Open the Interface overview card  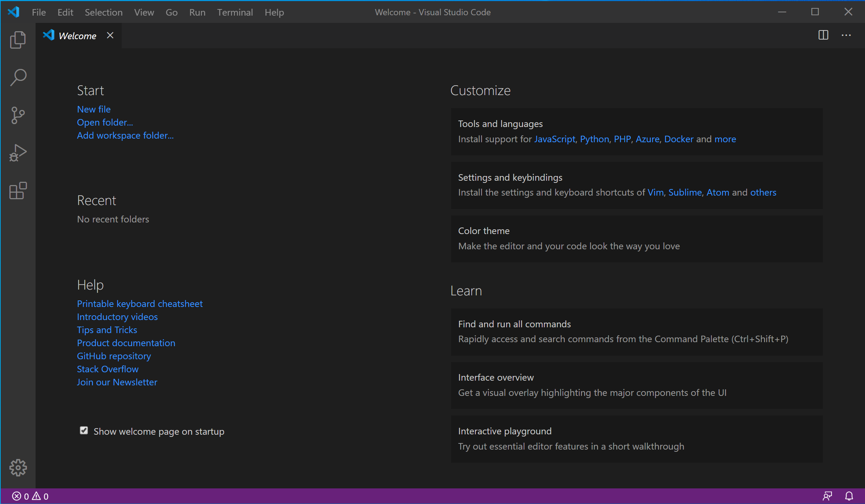point(637,385)
